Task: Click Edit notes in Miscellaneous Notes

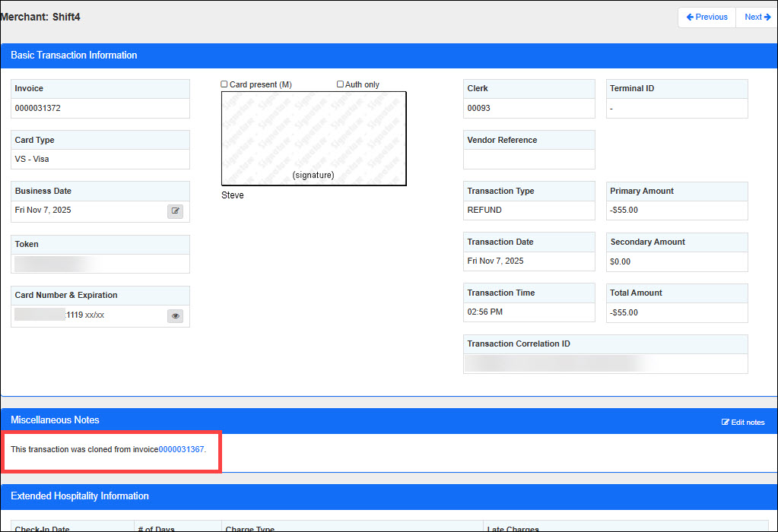Action: tap(743, 422)
